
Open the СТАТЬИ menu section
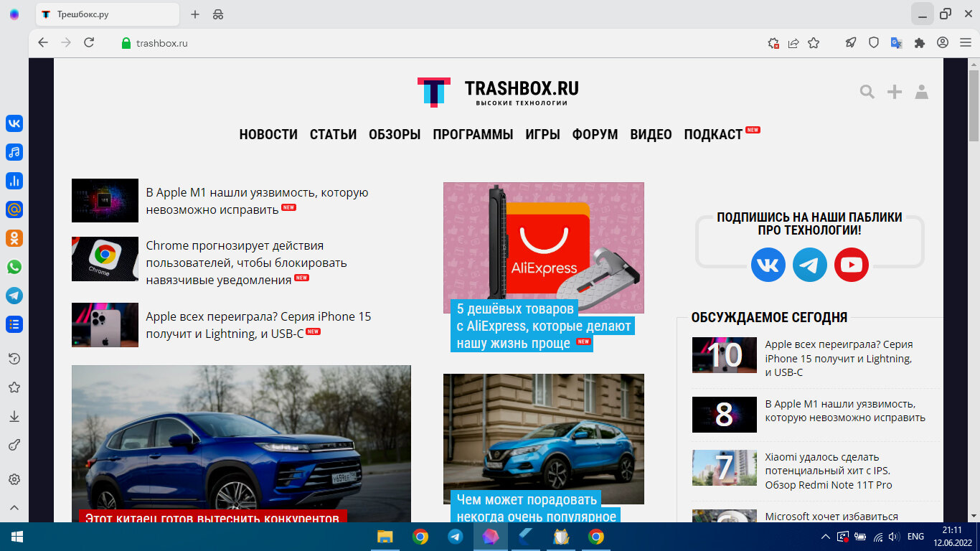click(333, 134)
